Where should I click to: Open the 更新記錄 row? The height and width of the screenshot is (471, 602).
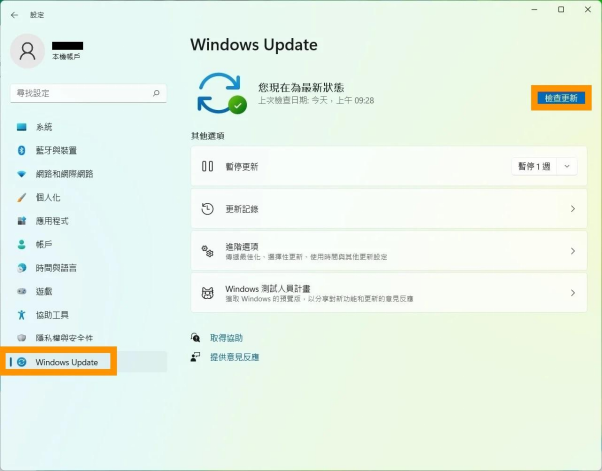pos(389,209)
